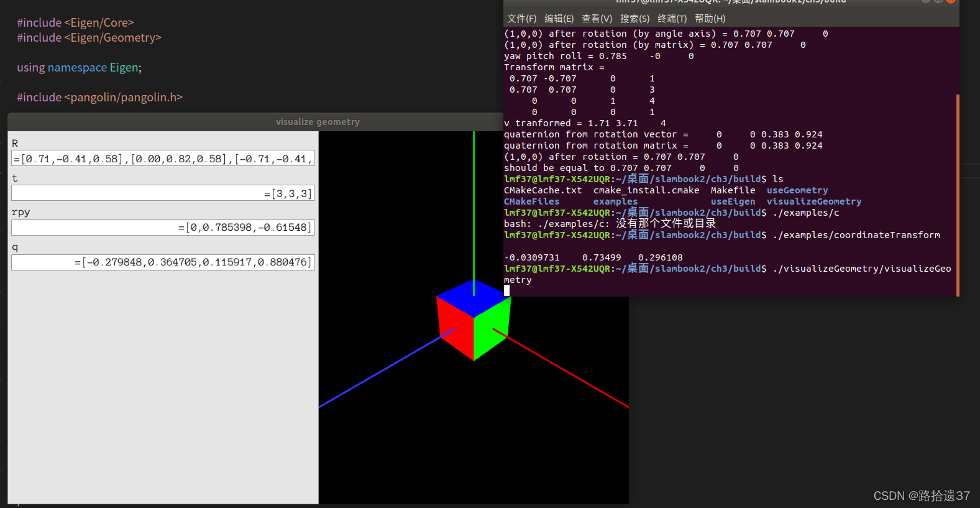Click the R matrix value field
The height and width of the screenshot is (508, 980).
163,159
